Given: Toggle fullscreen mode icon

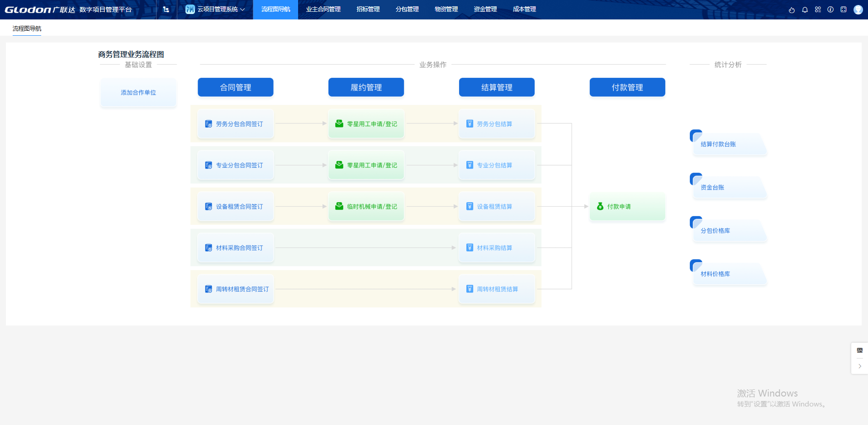Looking at the screenshot, I should 844,9.
